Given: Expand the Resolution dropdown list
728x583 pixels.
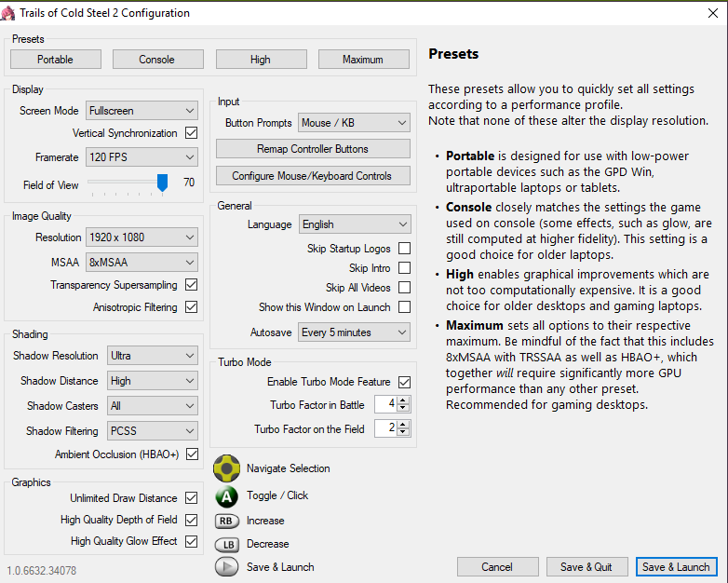Looking at the screenshot, I should pyautogui.click(x=142, y=237).
